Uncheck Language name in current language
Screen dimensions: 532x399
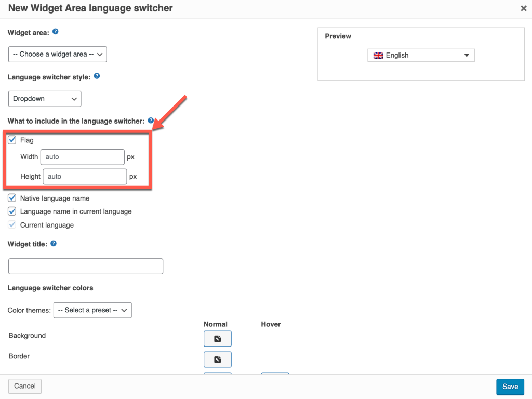[x=12, y=211]
